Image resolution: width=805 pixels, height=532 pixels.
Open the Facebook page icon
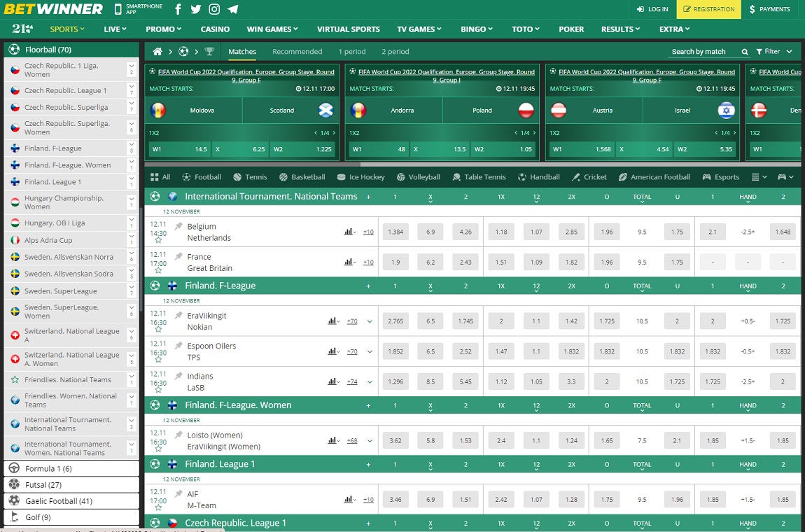(x=178, y=9)
